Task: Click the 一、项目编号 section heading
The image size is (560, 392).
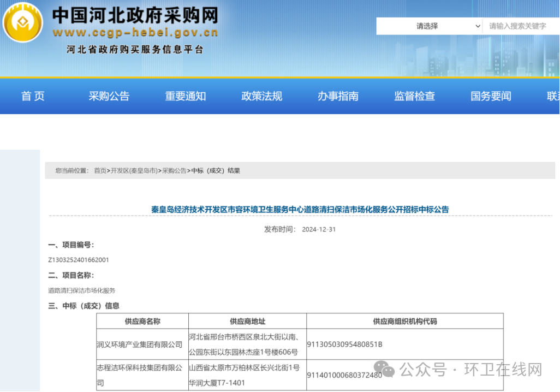Action: tap(71, 245)
